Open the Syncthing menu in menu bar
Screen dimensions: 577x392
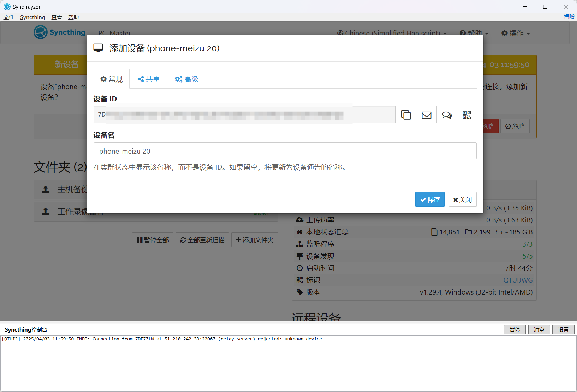point(32,17)
